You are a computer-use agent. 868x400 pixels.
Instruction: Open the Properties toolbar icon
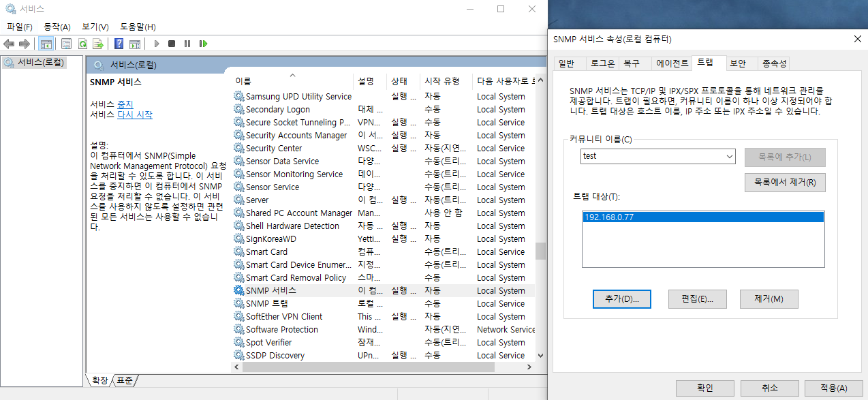point(66,44)
